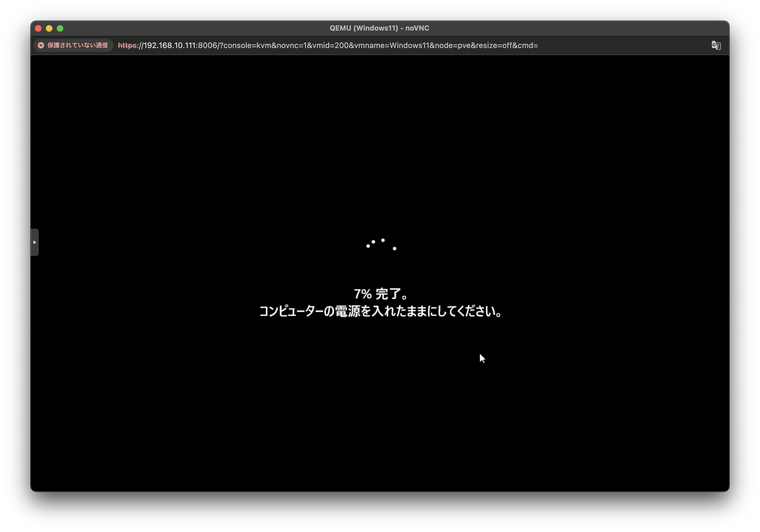Click the vmname=Windows11 part of the URL
The width and height of the screenshot is (760, 532).
click(391, 45)
